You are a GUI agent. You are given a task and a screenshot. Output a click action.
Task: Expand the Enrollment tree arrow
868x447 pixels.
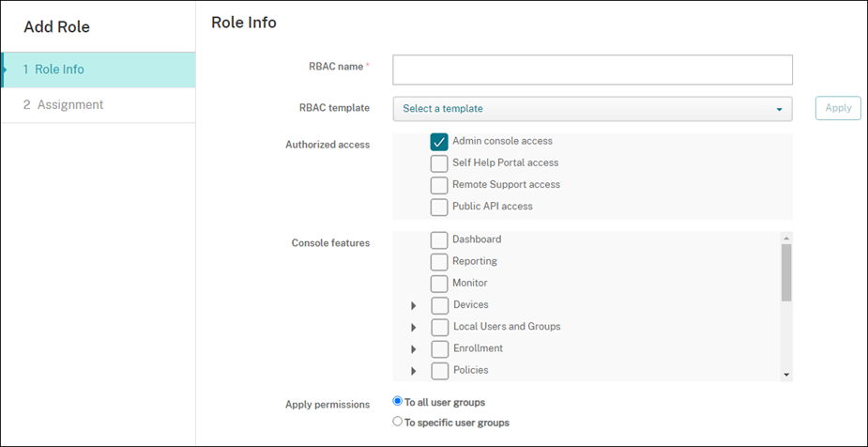(x=413, y=349)
